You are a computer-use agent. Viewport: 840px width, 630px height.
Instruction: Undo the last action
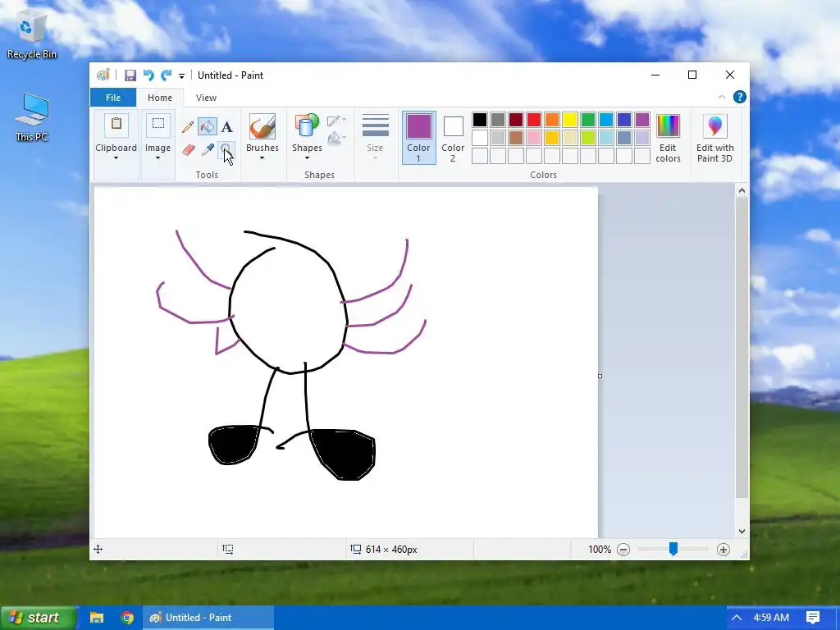click(x=148, y=75)
